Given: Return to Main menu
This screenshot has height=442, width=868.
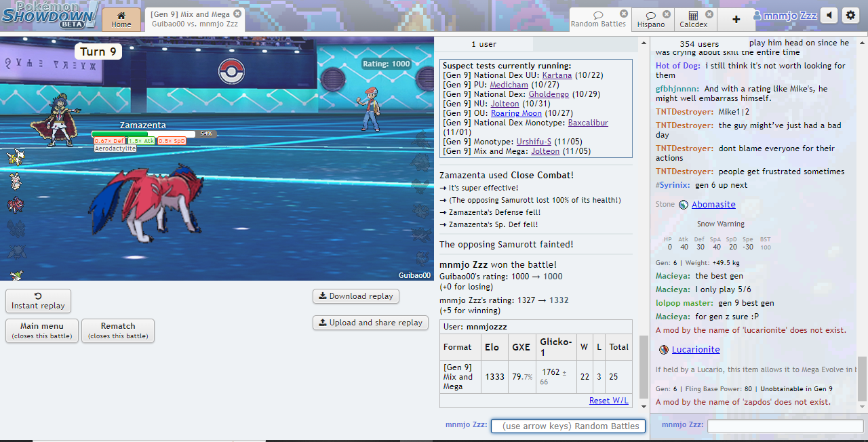Looking at the screenshot, I should click(42, 330).
